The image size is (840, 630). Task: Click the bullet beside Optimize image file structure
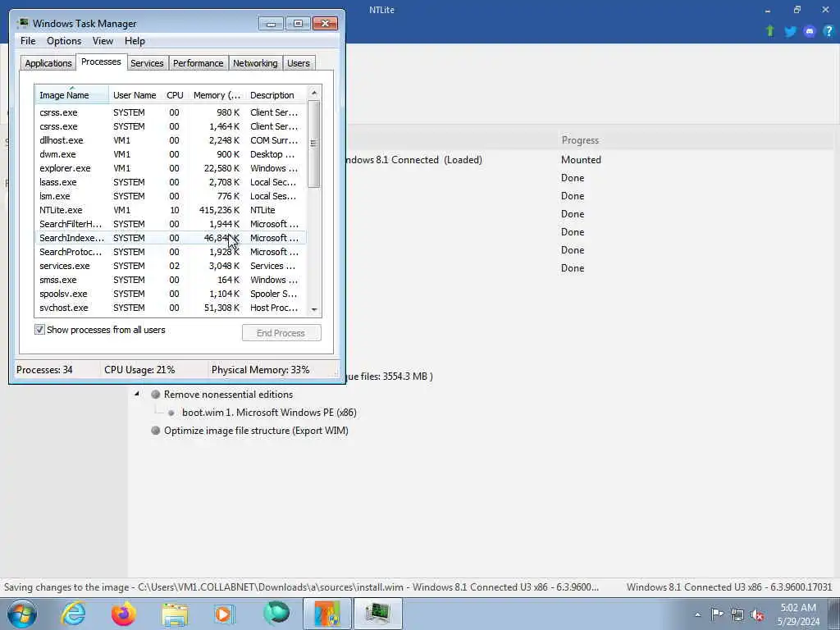[x=155, y=430]
